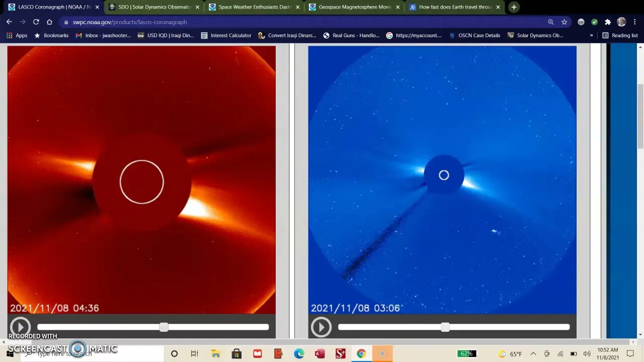Open the Gmail Inbox bookmark
Screen dimensions: 644x362
[103, 36]
